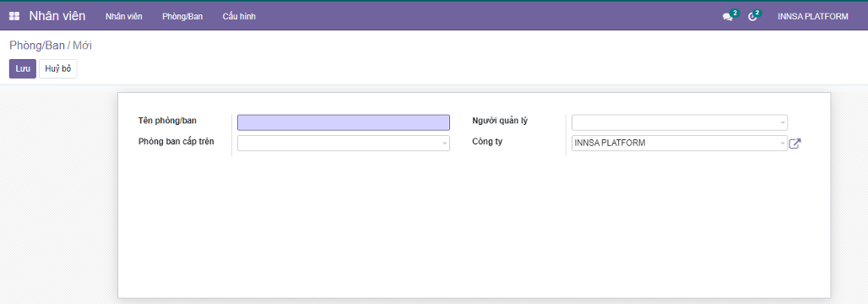Open the INNSA PLATFORM user menu
The width and height of the screenshot is (868, 304).
click(812, 17)
